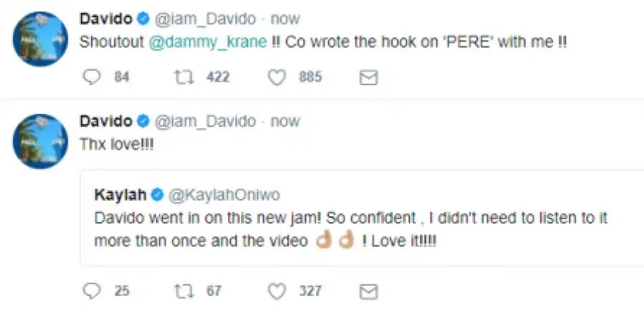The image size is (644, 313).
Task: Open Davido name on the first tweet
Action: tap(104, 18)
